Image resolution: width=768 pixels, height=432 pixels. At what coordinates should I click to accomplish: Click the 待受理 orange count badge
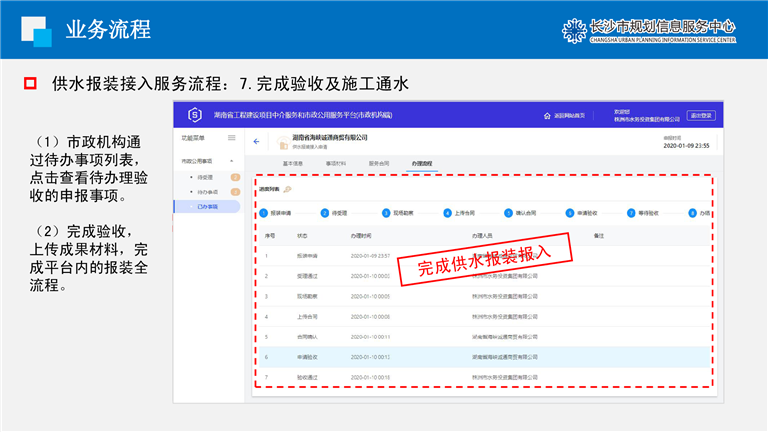pyautogui.click(x=235, y=177)
